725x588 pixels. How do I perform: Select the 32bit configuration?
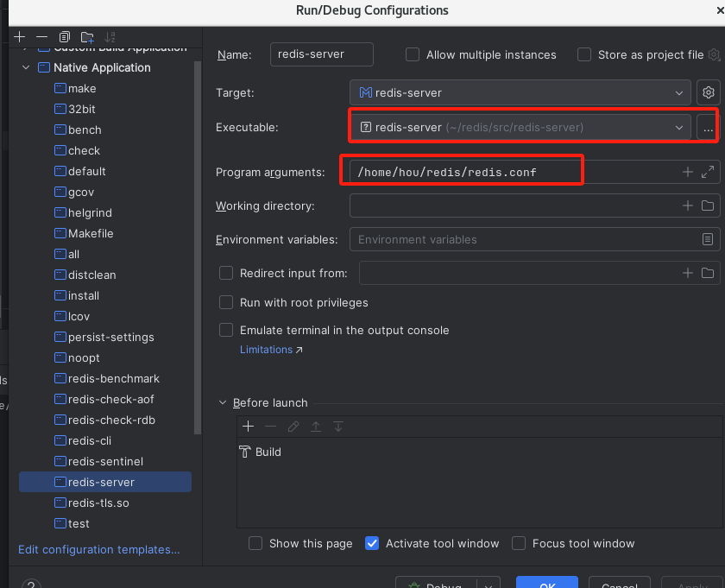click(x=105, y=109)
